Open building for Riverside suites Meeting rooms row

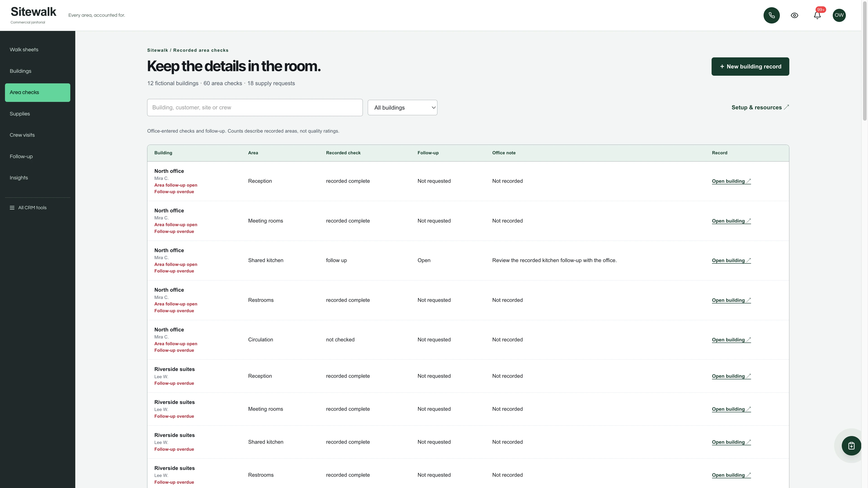[x=731, y=409]
